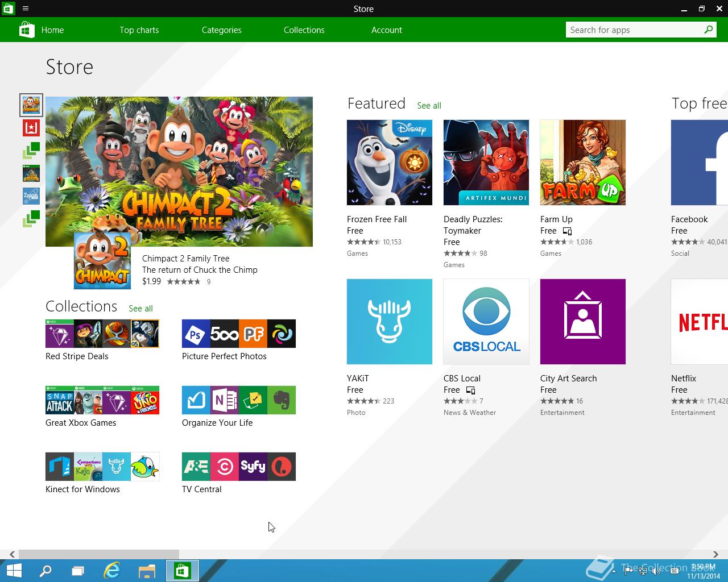Open Organize Your Life collection
Viewport: 728px width, 582px height.
(239, 400)
